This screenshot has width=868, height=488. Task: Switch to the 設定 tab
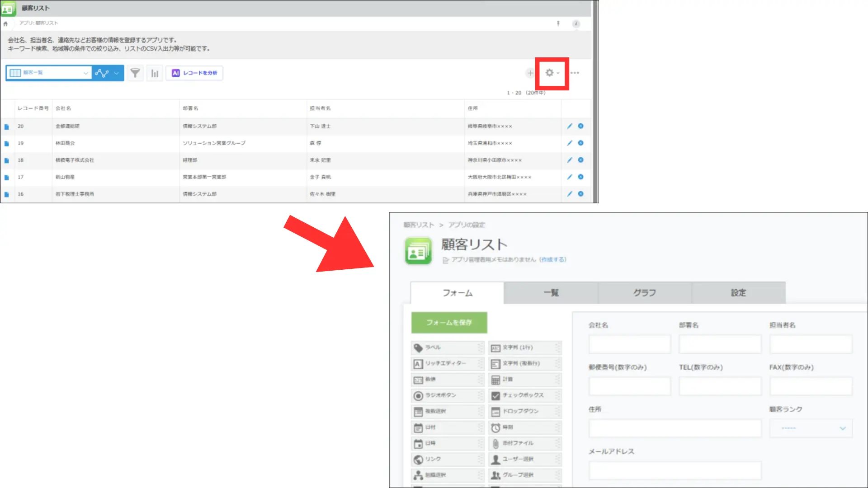coord(738,293)
